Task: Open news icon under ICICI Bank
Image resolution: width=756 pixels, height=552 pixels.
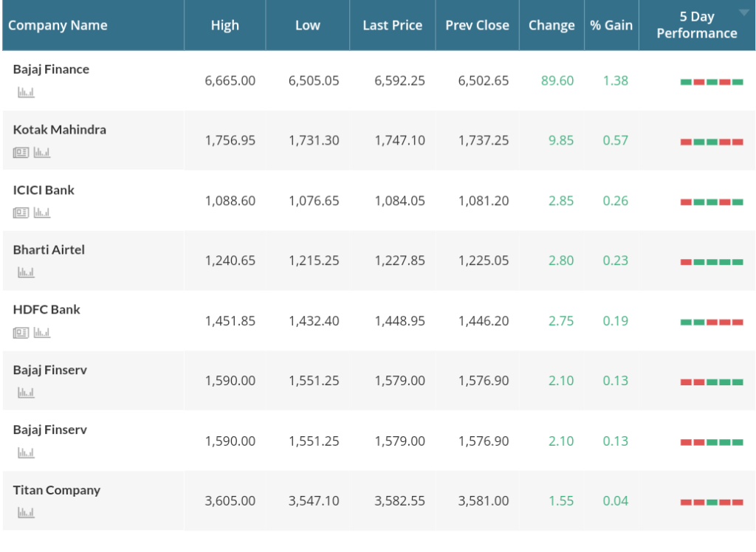Action: point(21,212)
